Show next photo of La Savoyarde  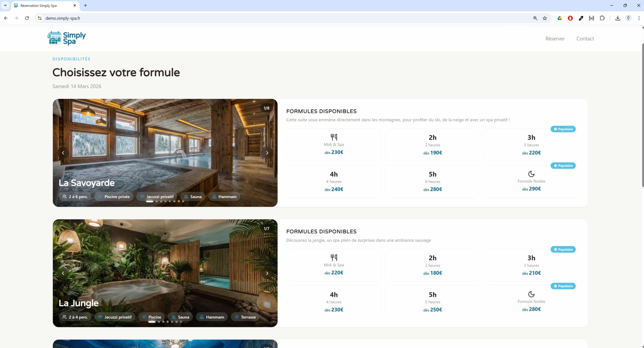267,153
